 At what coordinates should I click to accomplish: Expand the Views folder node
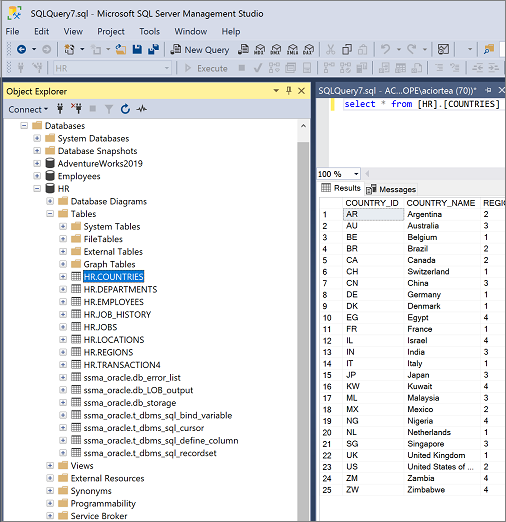(x=50, y=466)
